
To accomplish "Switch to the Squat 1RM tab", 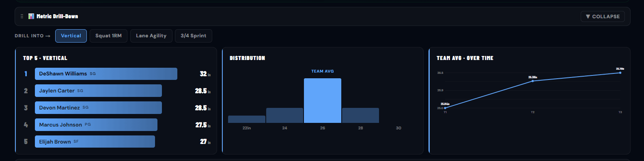I will (108, 36).
